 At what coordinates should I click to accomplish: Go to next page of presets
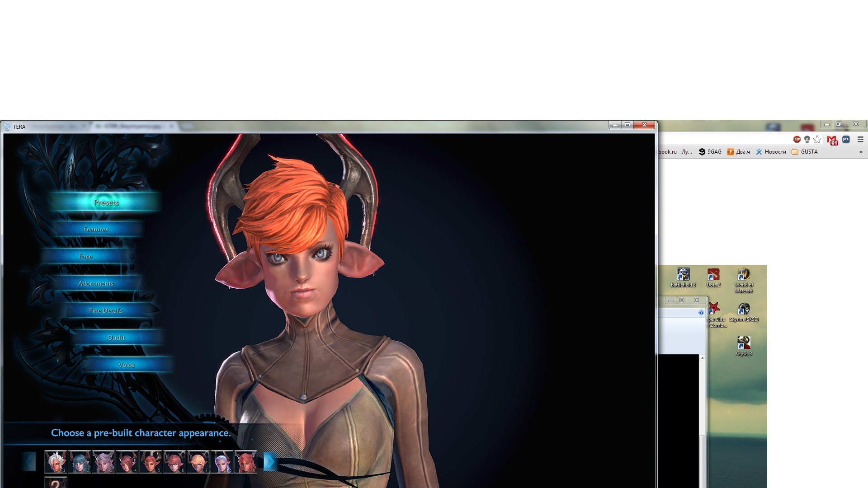coord(269,462)
